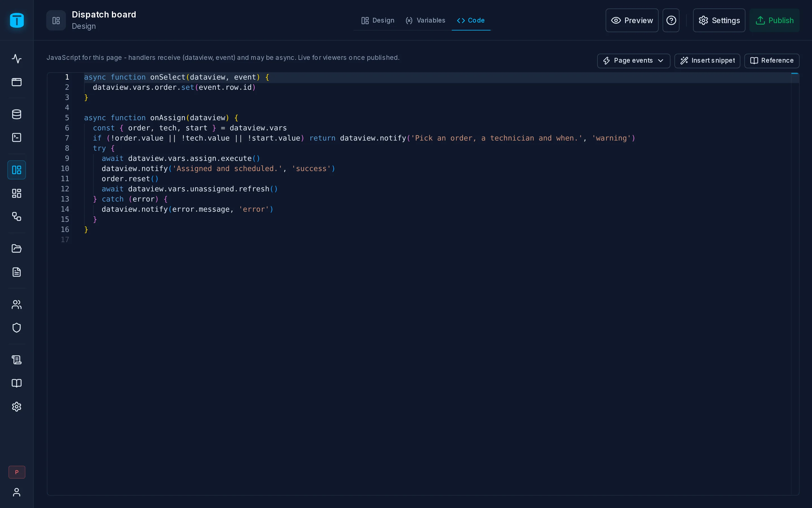
Task: Click the Preview button
Action: pyautogui.click(x=632, y=21)
